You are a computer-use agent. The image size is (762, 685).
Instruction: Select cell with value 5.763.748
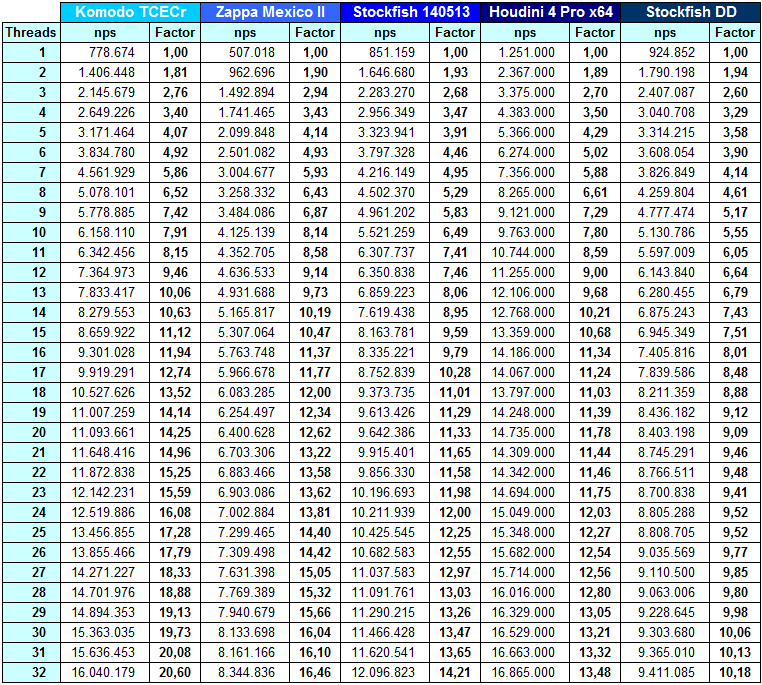[x=245, y=352]
